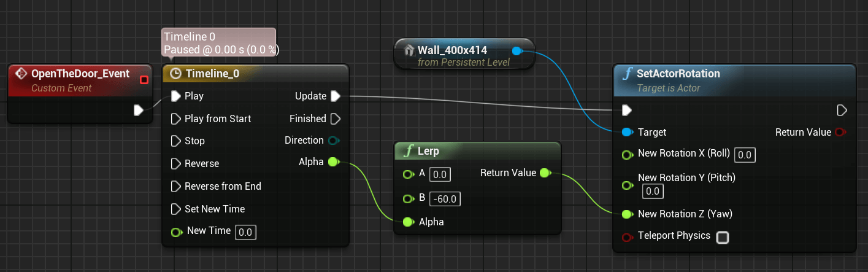Click the Direction output pin on Timeline
Viewport: 868px width, 272px height.
[334, 141]
